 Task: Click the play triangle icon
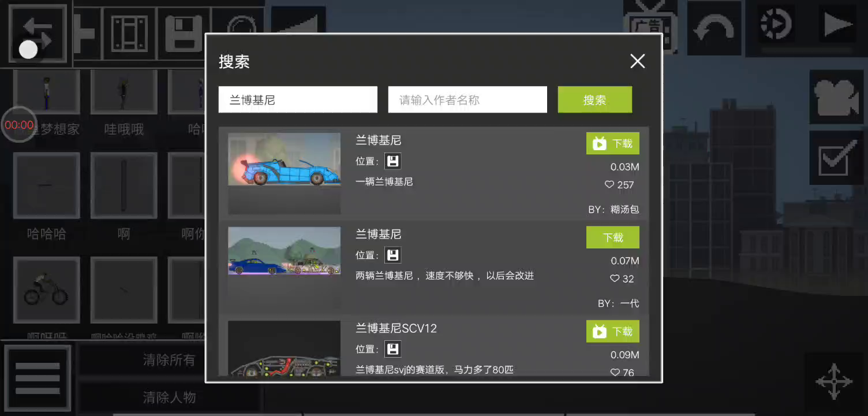tap(838, 25)
